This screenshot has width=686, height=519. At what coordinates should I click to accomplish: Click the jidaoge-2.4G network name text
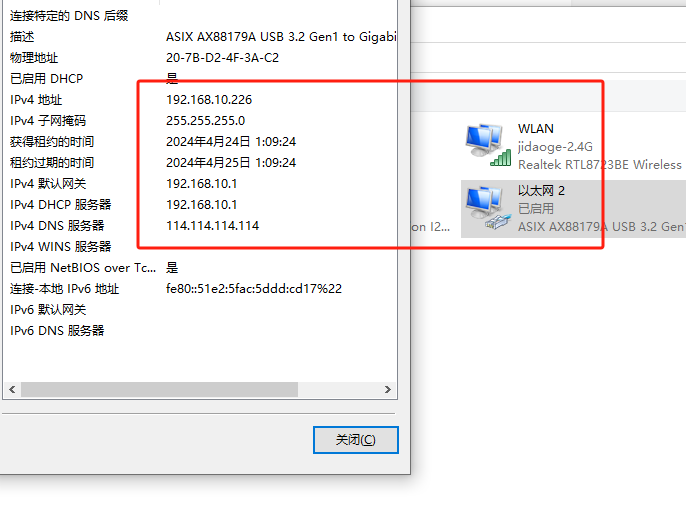pos(555,147)
